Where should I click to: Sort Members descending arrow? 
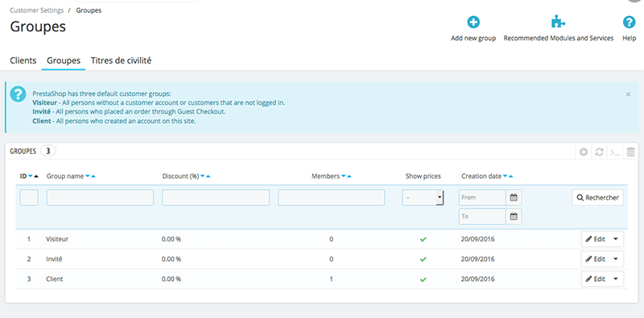tap(344, 176)
